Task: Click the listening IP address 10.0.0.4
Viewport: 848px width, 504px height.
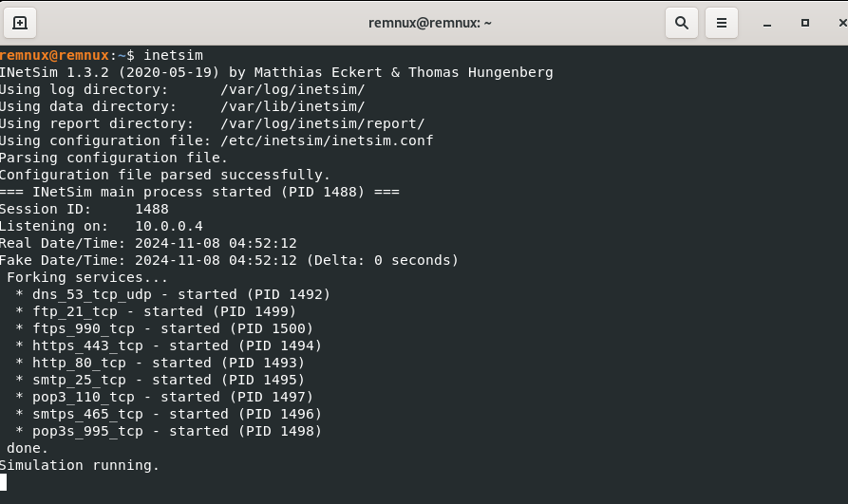Action: [169, 226]
